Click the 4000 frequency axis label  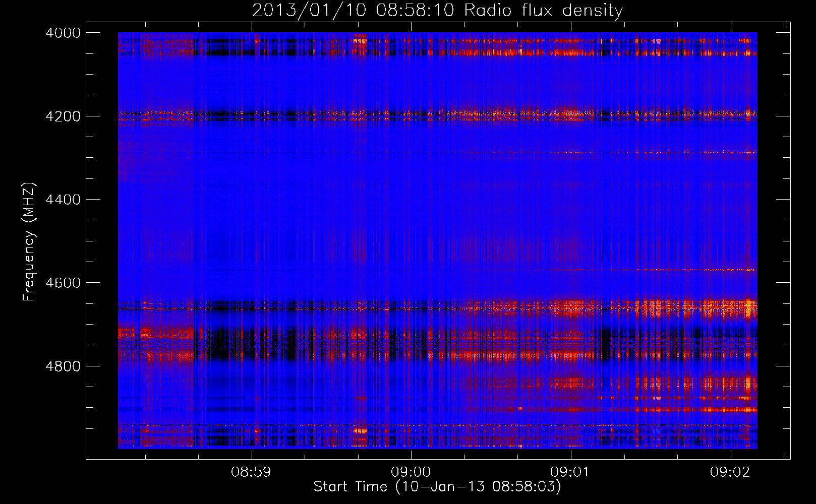[63, 33]
